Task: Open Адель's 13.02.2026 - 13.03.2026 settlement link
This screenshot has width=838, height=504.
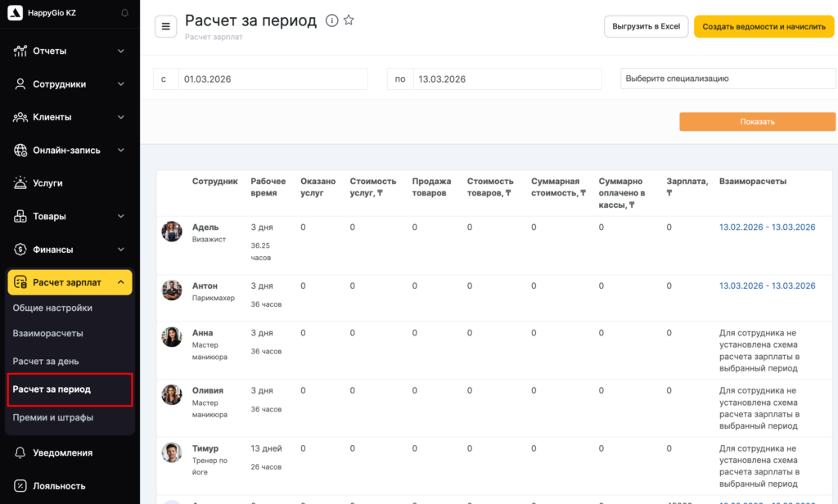Action: [x=767, y=227]
